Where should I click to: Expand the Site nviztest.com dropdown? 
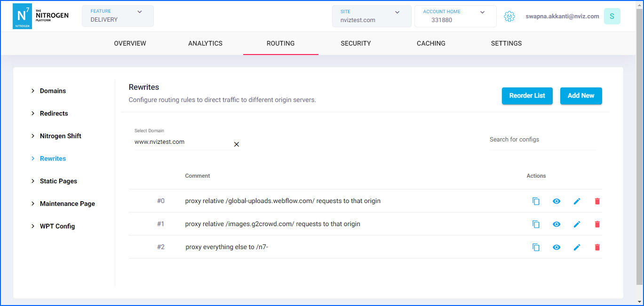pos(371,16)
